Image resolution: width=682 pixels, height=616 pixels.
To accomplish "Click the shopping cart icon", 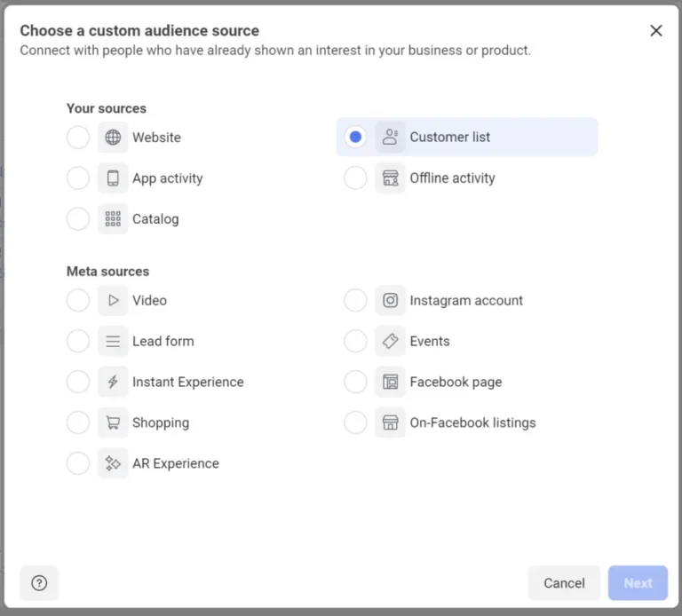I will (113, 423).
